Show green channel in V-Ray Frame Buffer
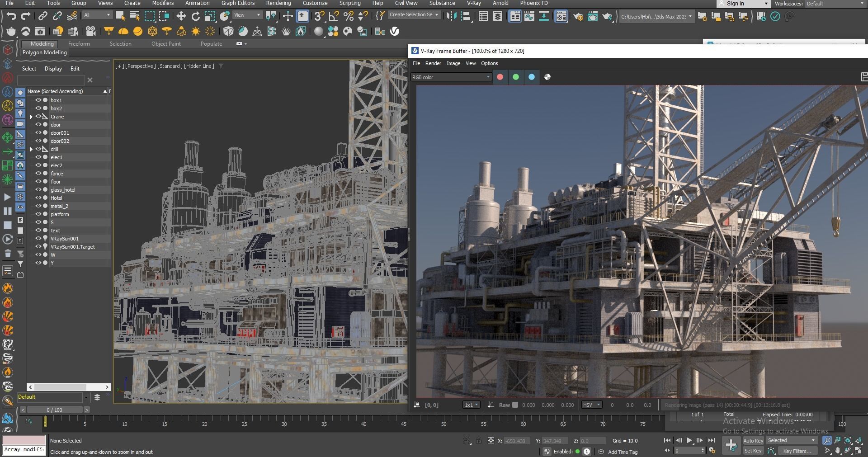 [x=516, y=77]
